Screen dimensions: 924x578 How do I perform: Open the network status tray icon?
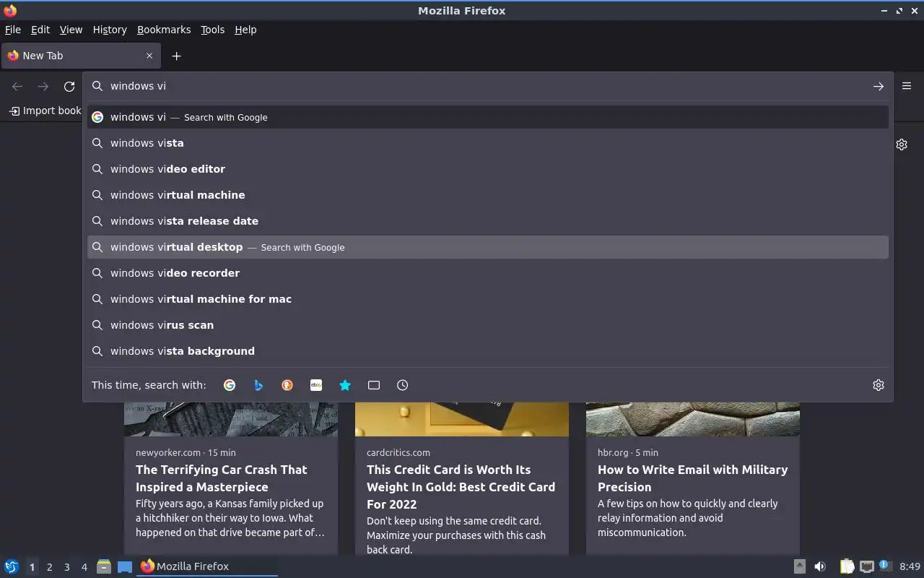866,566
